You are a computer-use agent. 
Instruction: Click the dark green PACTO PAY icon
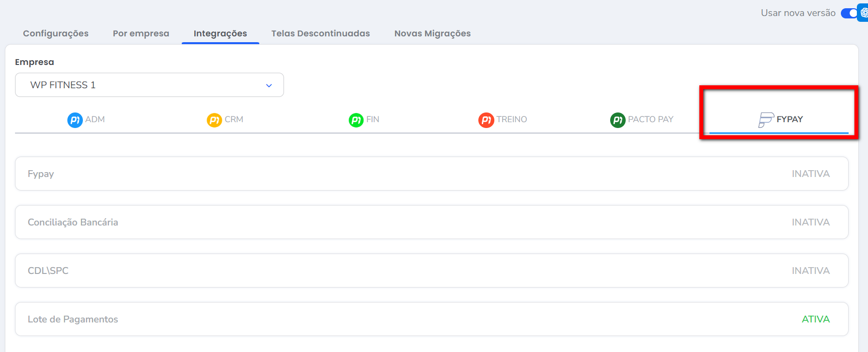pos(617,120)
